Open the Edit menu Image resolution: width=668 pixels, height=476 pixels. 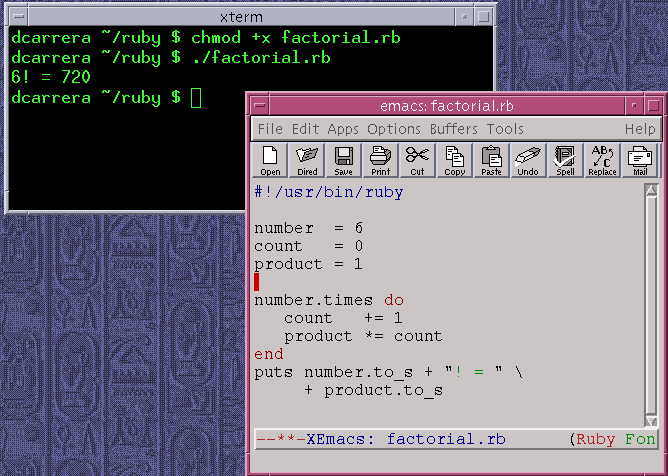[x=305, y=129]
